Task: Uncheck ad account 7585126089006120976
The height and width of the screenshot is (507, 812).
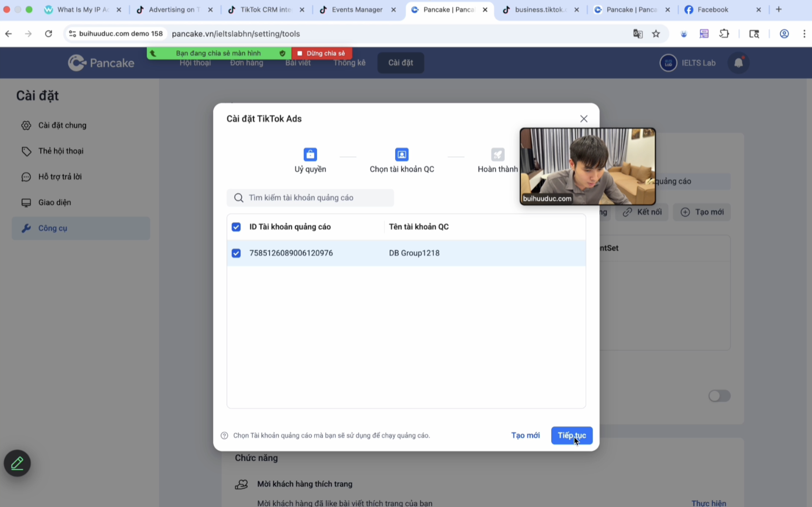Action: click(x=236, y=253)
